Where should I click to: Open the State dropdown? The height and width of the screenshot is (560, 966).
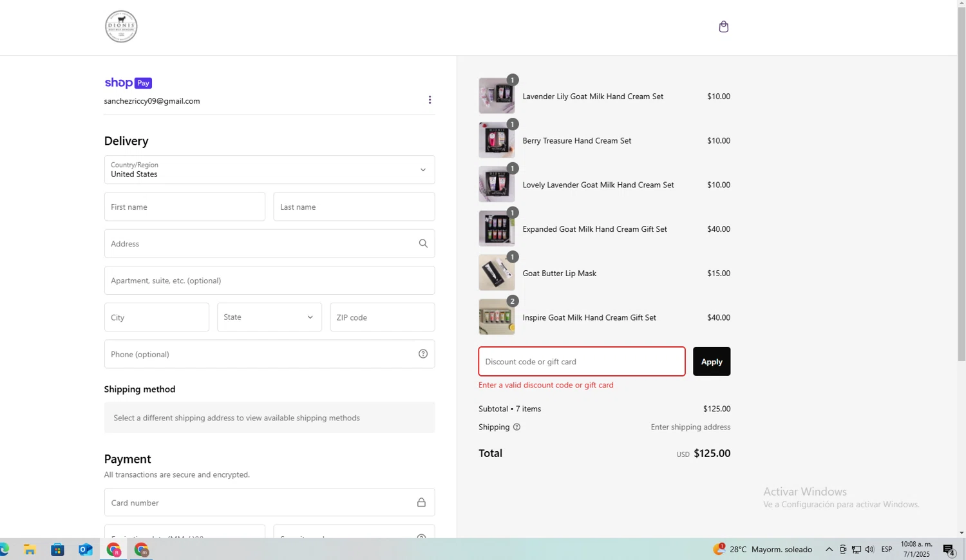(269, 317)
